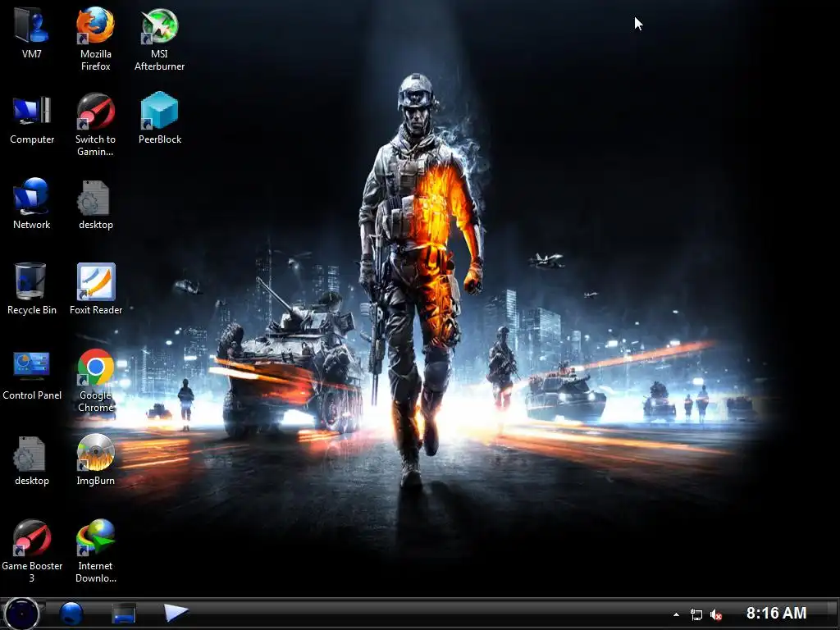Show hidden system tray icons
840x630 pixels.
point(676,614)
